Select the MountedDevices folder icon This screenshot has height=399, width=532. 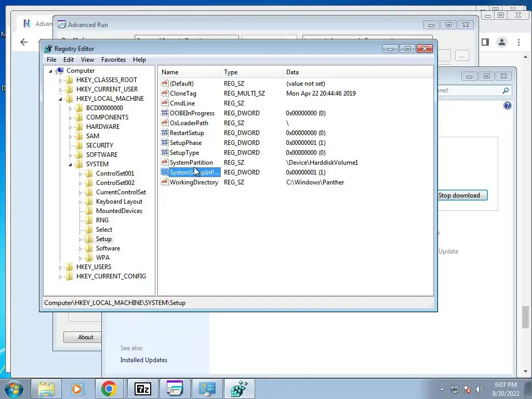pos(89,211)
